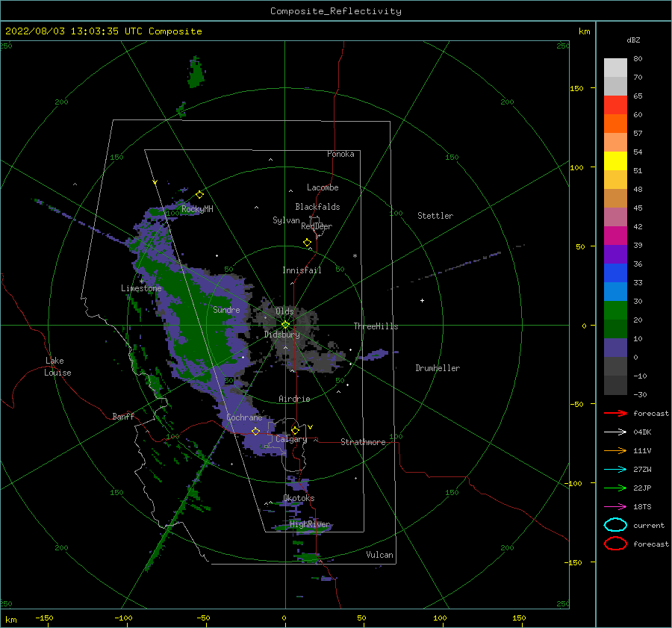Select the light gray 80 dBZ swatch
672x628 pixels.
(615, 68)
